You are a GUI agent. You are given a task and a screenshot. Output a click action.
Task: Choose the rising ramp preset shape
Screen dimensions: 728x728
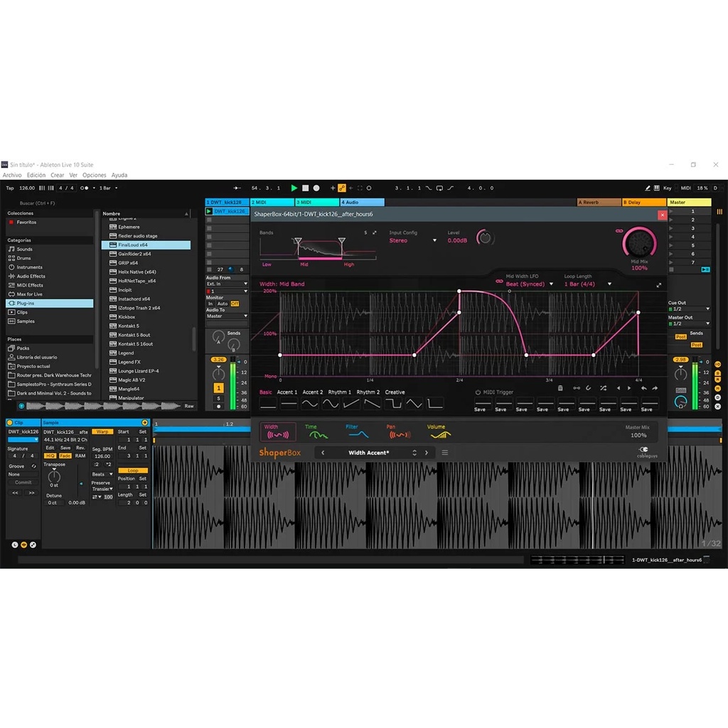[x=351, y=404]
